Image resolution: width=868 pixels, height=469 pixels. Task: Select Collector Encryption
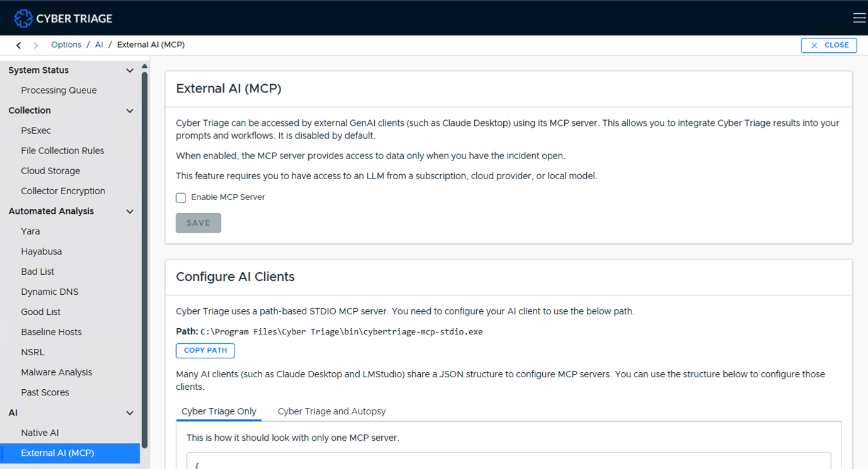63,191
